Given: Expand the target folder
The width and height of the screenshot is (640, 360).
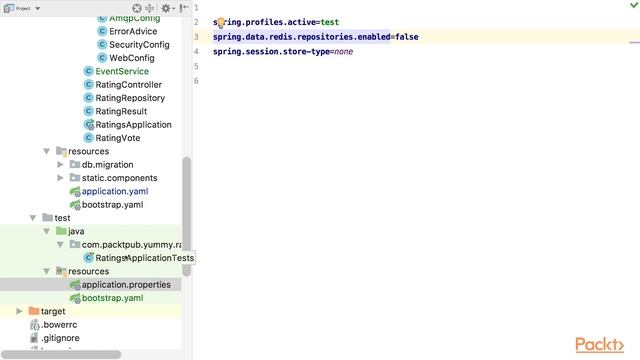Looking at the screenshot, I should [x=19, y=311].
